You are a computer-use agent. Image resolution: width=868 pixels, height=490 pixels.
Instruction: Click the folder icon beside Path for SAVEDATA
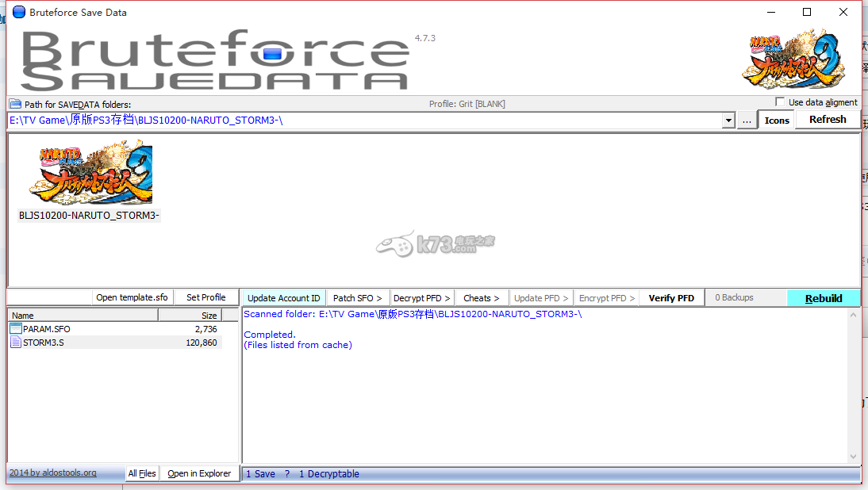[x=15, y=104]
